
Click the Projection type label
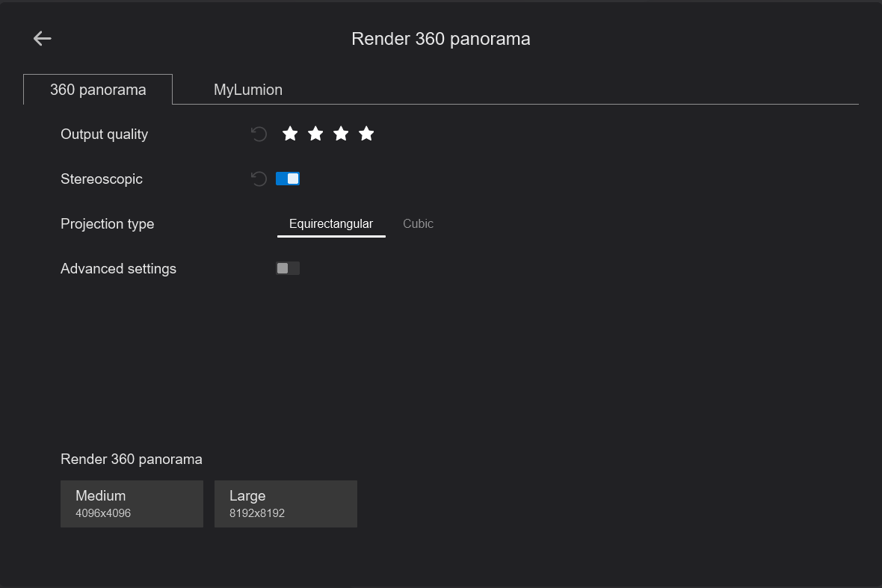pyautogui.click(x=107, y=224)
